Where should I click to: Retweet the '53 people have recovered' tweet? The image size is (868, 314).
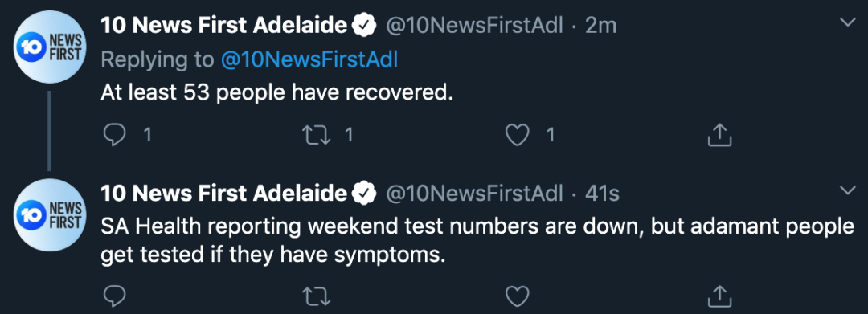point(317,135)
